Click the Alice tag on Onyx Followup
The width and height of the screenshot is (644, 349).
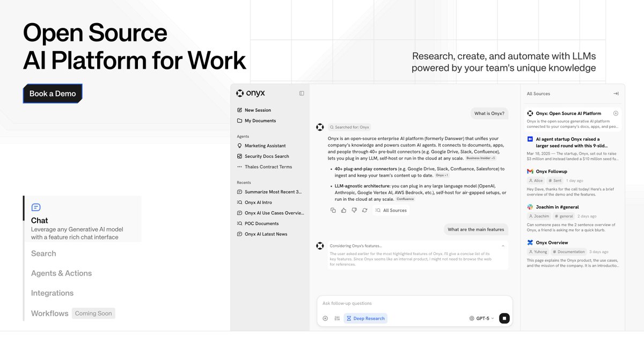(x=536, y=181)
